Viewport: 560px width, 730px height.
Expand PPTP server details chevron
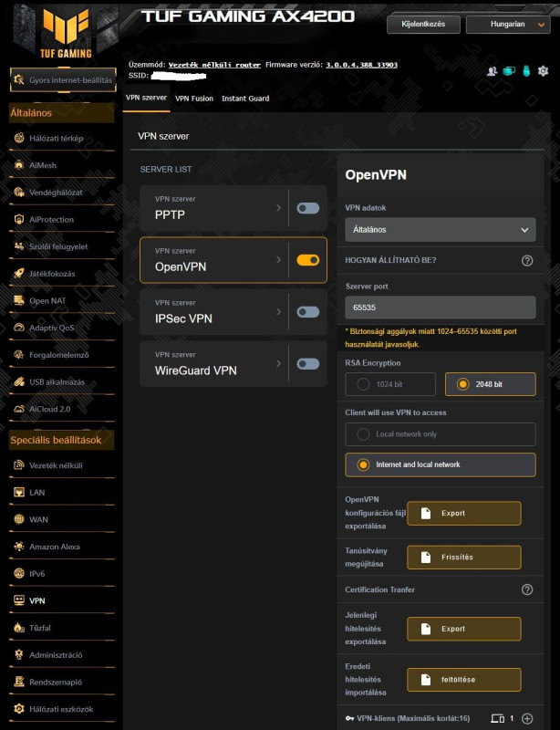tap(278, 208)
